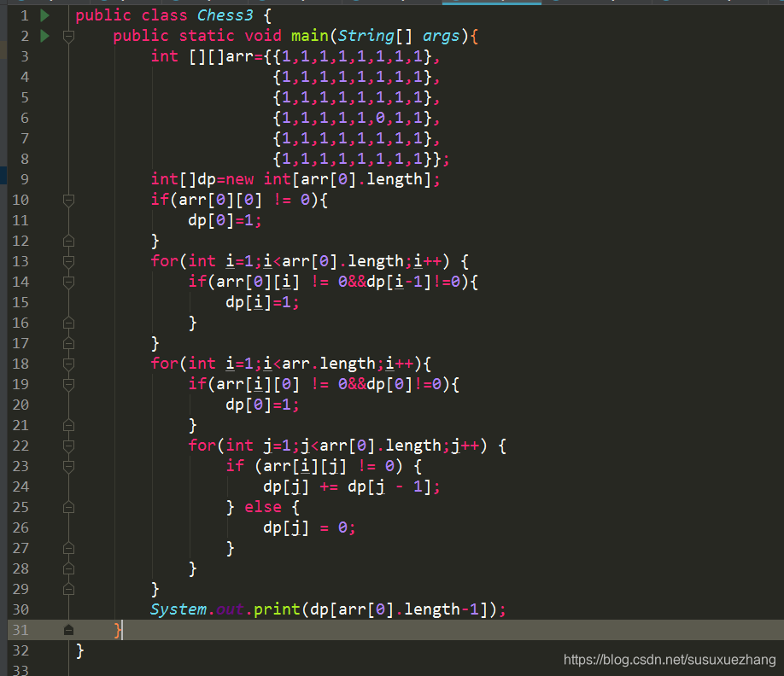
Task: Click line number 9 in the gutter
Action: pyautogui.click(x=25, y=179)
